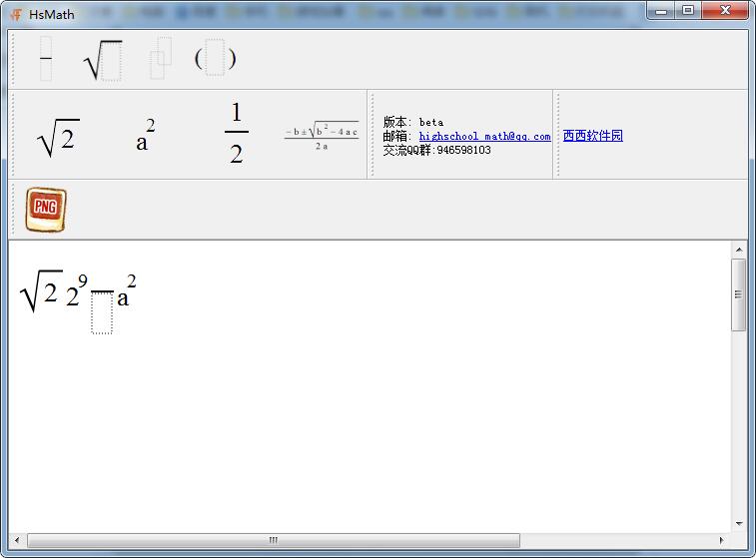Open the 西西软件园 link
This screenshot has width=756, height=558.
coord(592,136)
